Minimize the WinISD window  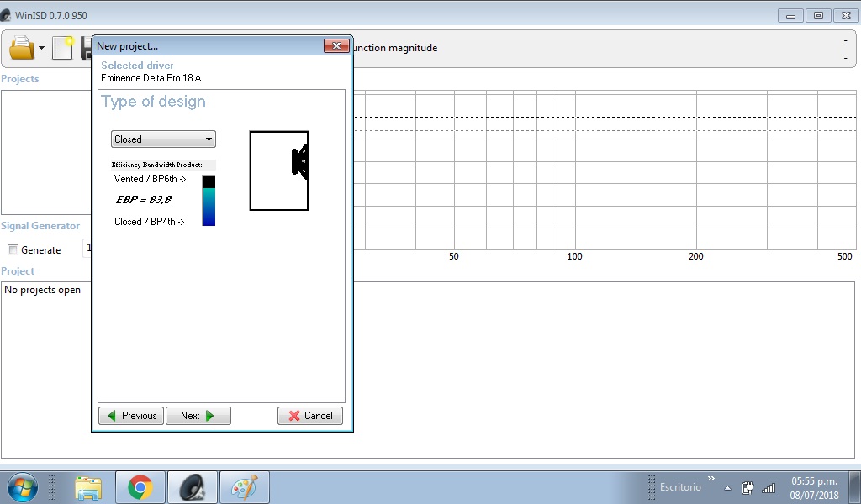[x=790, y=16]
